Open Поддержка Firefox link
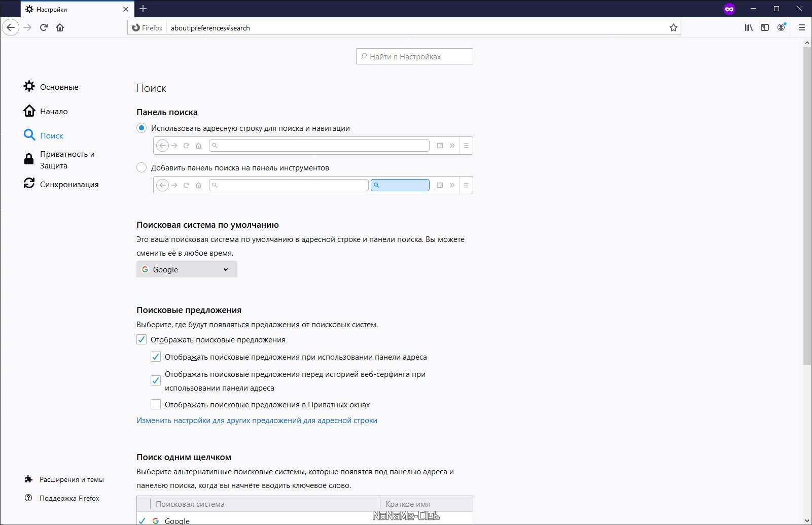812x525 pixels. point(69,498)
